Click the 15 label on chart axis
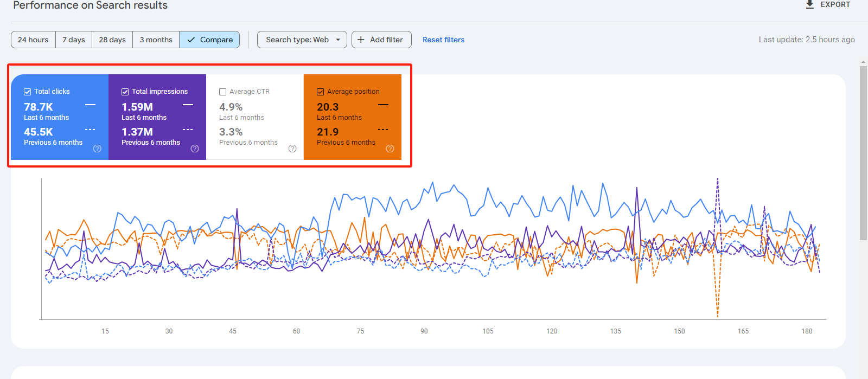The height and width of the screenshot is (379, 868). (105, 331)
